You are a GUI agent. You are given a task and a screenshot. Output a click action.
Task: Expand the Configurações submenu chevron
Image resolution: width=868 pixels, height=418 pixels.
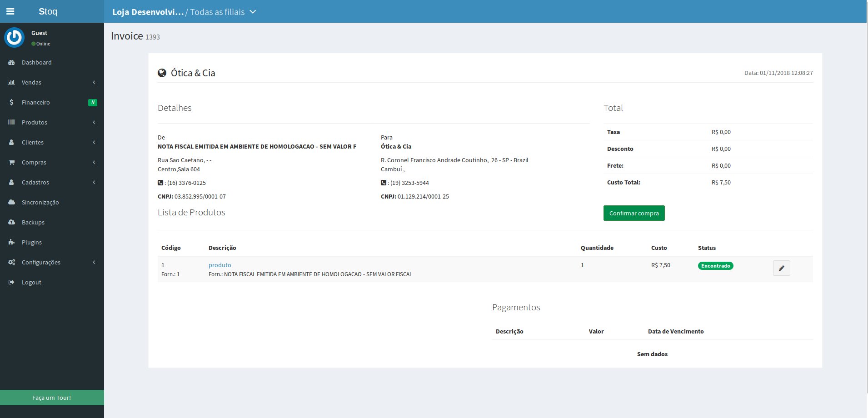click(94, 262)
